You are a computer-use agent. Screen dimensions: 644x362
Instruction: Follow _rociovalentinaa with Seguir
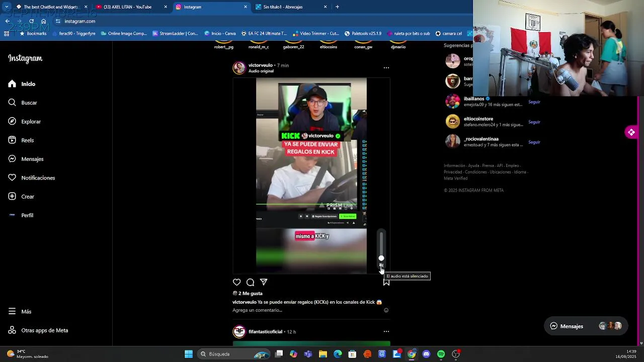(x=534, y=142)
